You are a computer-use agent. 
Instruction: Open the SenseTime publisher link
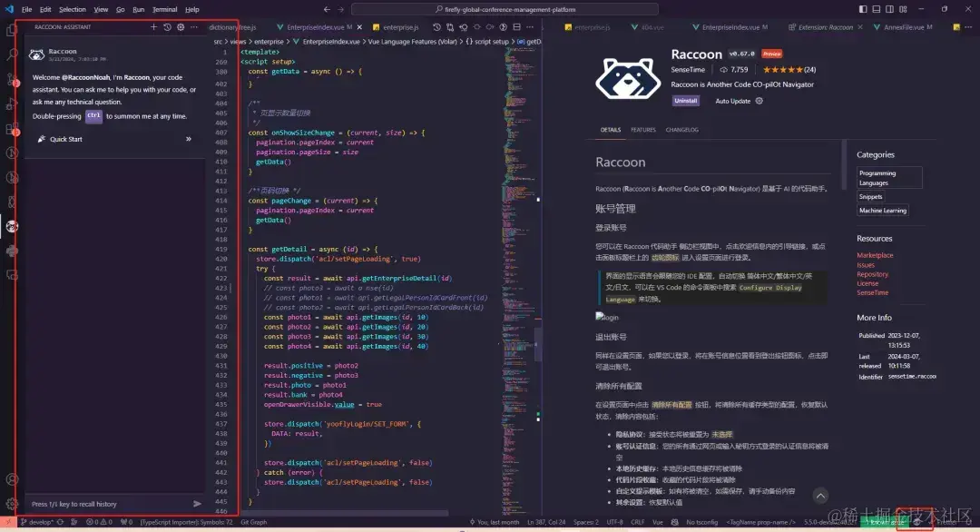click(688, 69)
